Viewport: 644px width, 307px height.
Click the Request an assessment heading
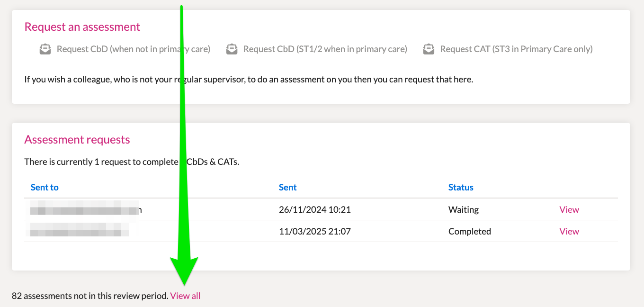coord(82,27)
